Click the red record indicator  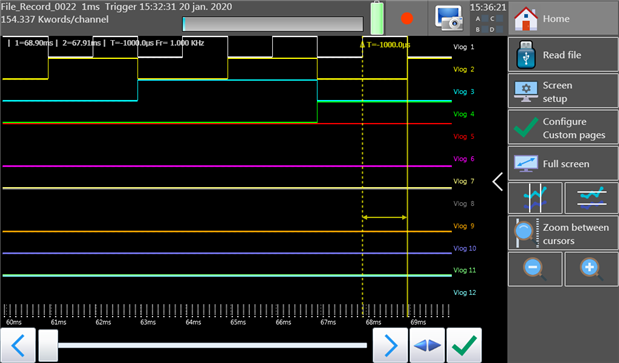[407, 19]
